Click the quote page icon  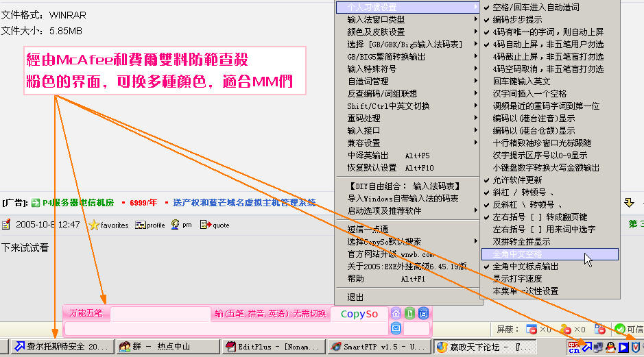coord(205,225)
